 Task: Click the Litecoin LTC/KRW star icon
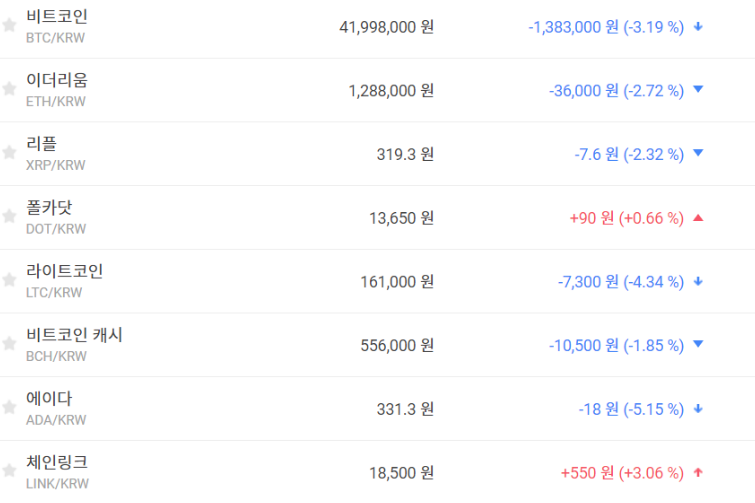point(9,281)
